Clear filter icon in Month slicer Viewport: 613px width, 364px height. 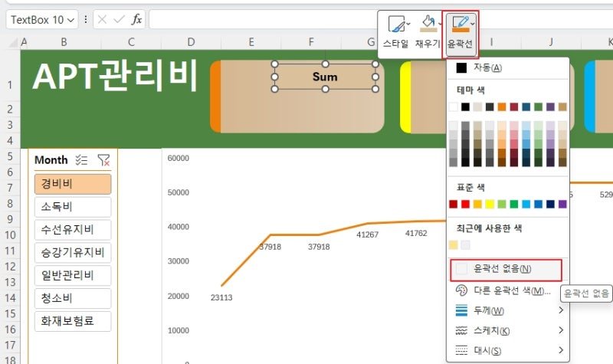click(x=103, y=160)
